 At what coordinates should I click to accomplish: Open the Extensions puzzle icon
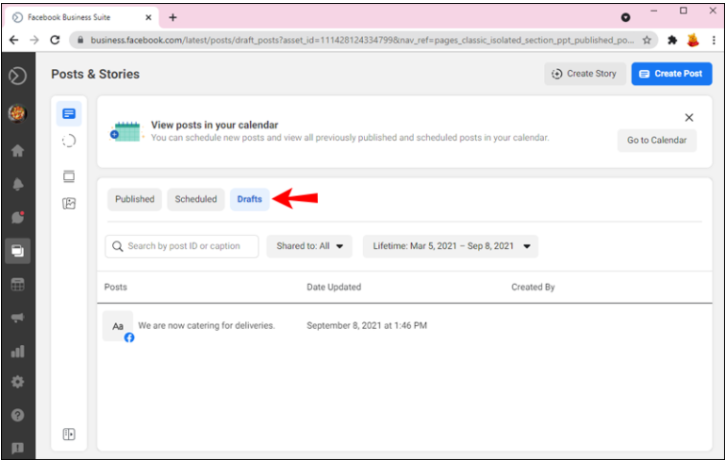672,40
